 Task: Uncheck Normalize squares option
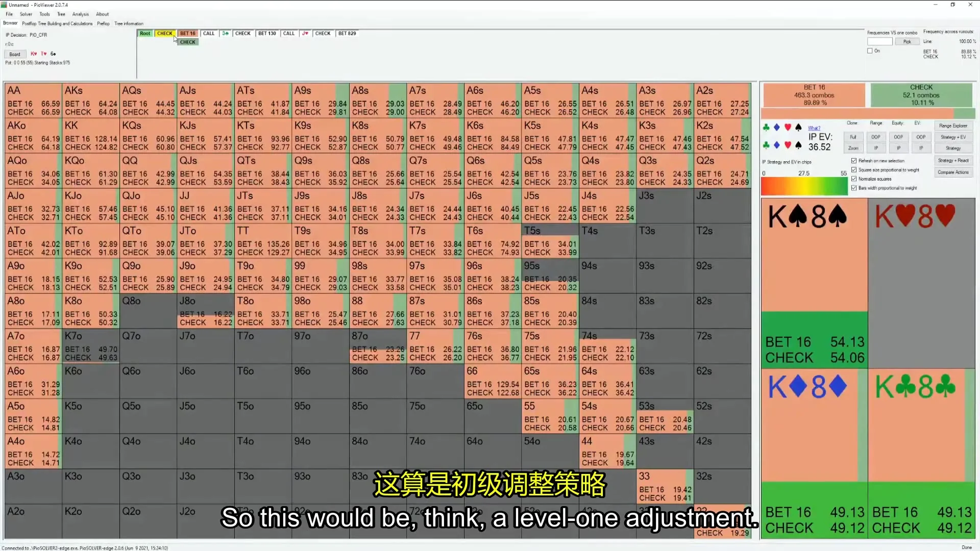(x=854, y=179)
